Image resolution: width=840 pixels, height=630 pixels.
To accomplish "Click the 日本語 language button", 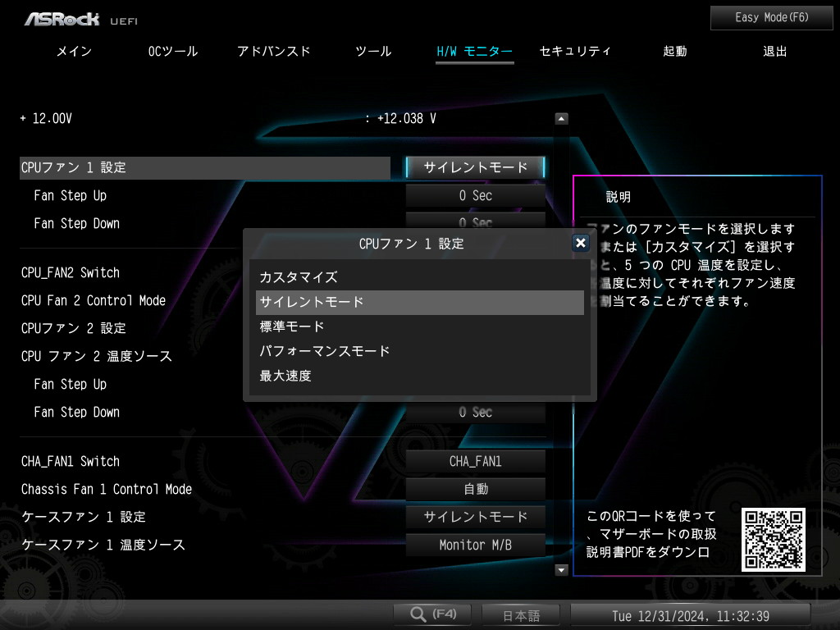I will click(521, 615).
